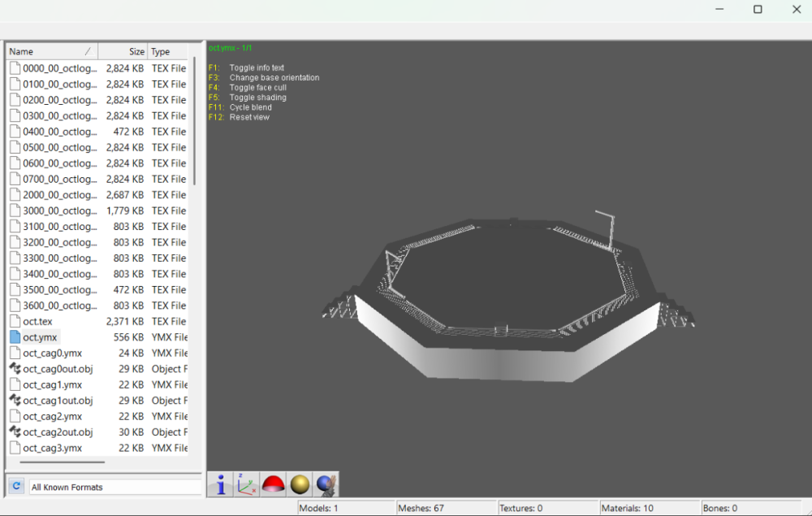Maximize the application window
The height and width of the screenshot is (516, 812).
tap(758, 9)
